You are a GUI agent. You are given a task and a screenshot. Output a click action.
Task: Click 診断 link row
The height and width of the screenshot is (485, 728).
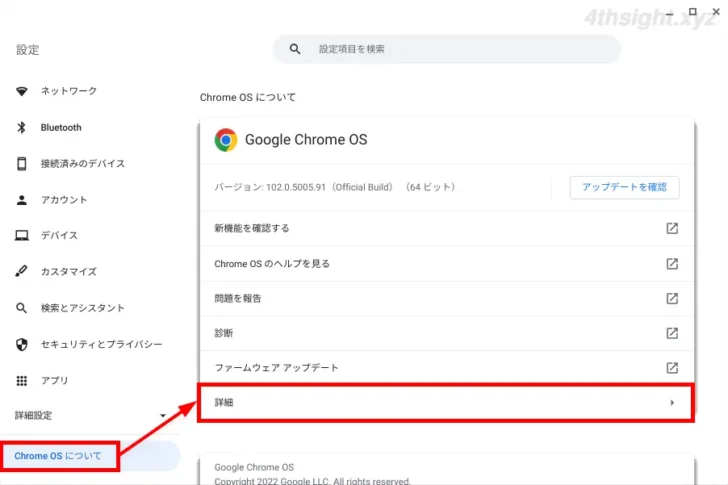point(447,333)
